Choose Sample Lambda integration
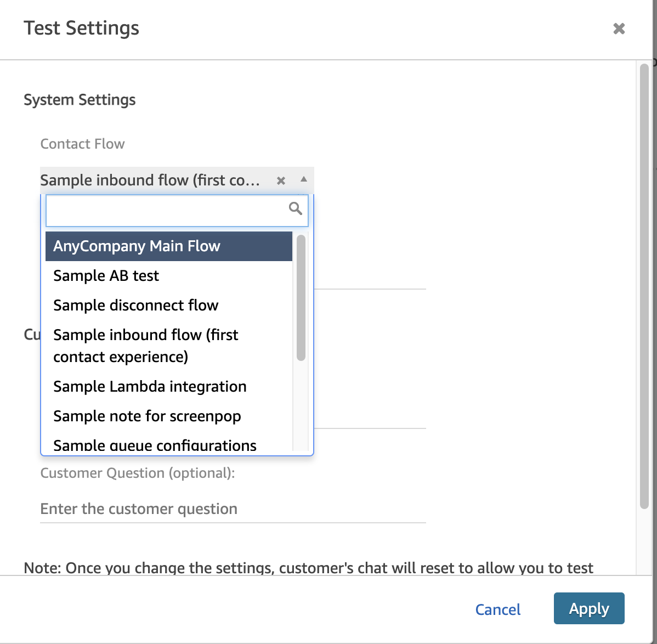The width and height of the screenshot is (657, 644). point(168,386)
